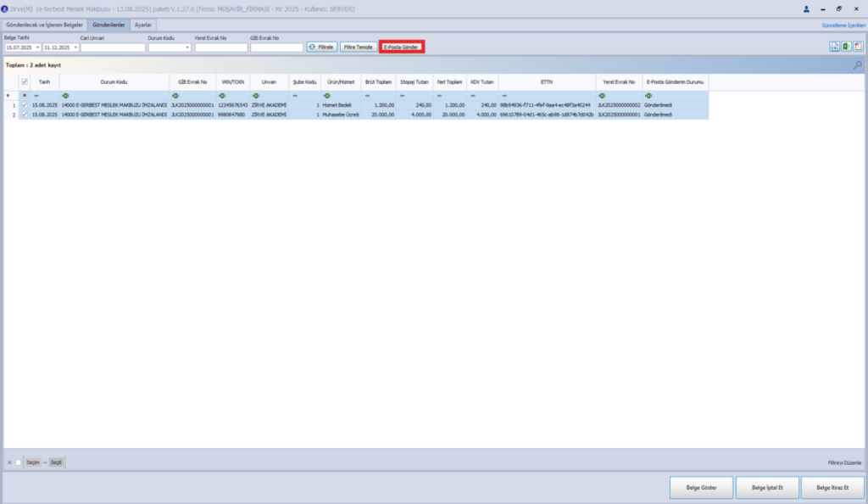
Task: Select the Yerel Evrak No cell JLK2025000000002
Action: click(x=619, y=105)
